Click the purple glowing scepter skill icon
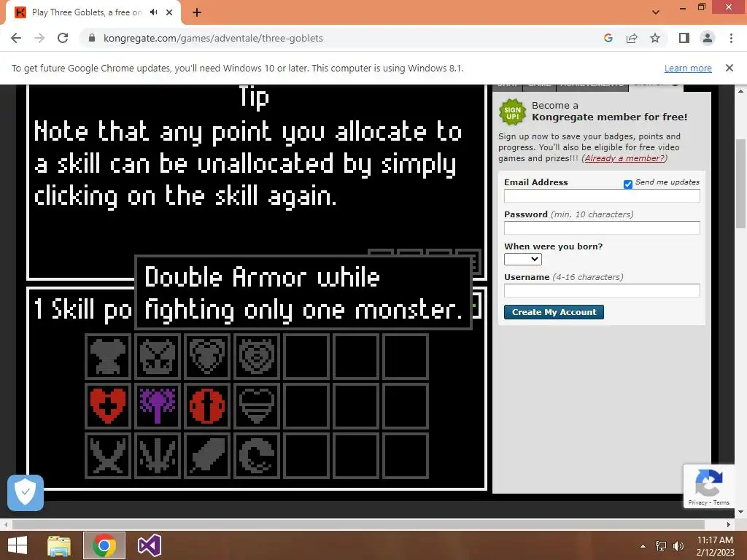747x560 pixels. [x=158, y=405]
